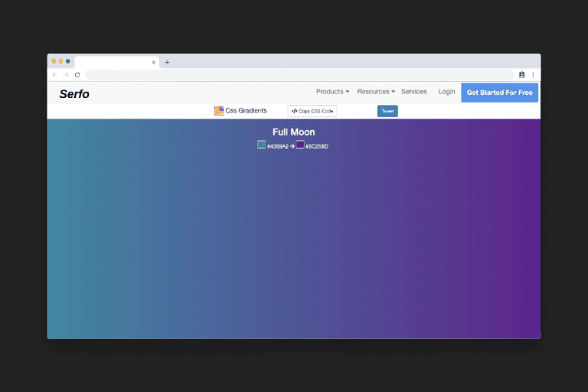Click the Serfo logo
Image resolution: width=588 pixels, height=392 pixels.
click(74, 93)
